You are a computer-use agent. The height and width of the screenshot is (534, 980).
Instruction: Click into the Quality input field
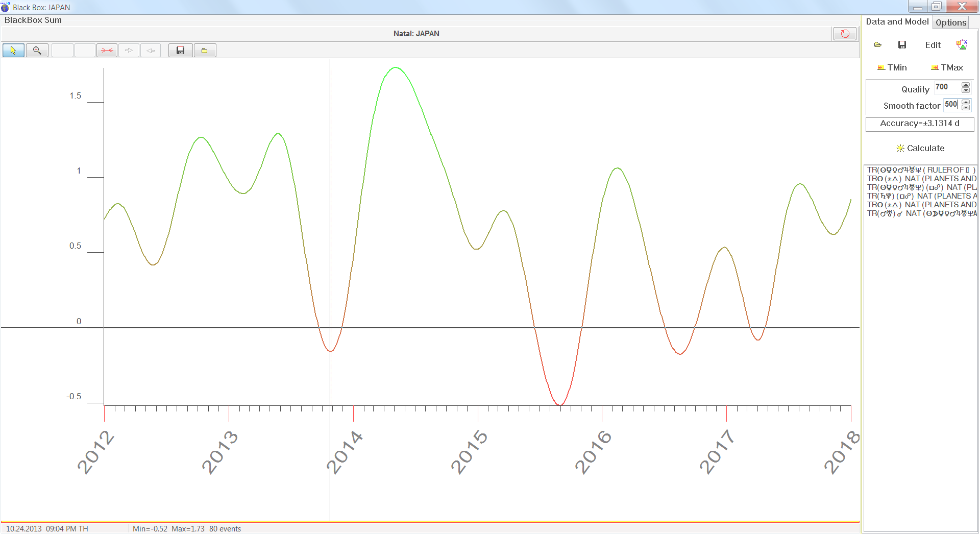[947, 87]
